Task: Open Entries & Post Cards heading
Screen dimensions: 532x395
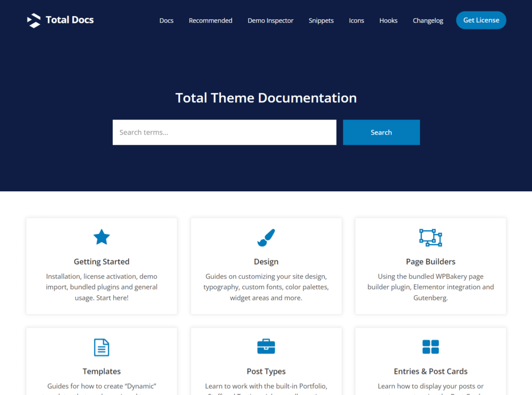Action: click(431, 371)
